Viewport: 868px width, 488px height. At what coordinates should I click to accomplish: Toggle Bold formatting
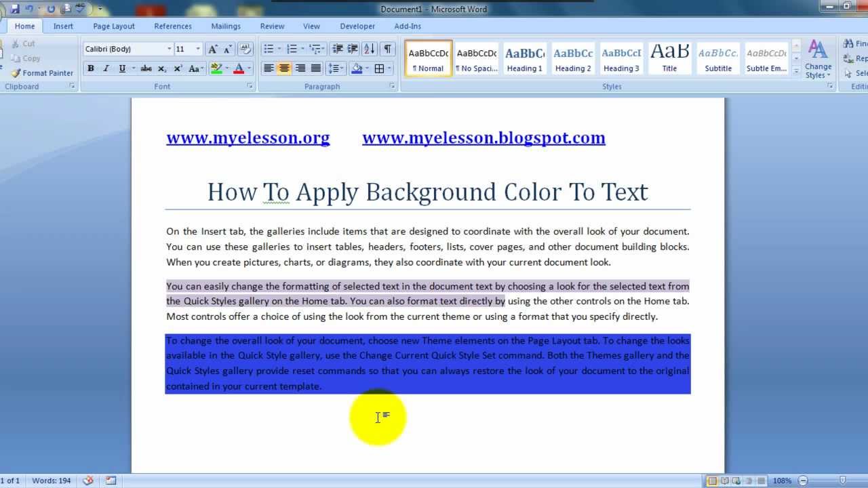[91, 68]
